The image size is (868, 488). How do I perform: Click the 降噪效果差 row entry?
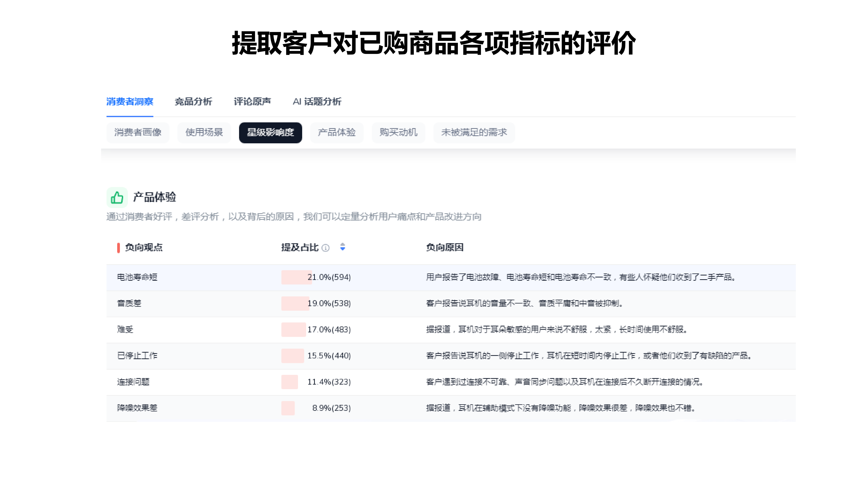point(137,408)
